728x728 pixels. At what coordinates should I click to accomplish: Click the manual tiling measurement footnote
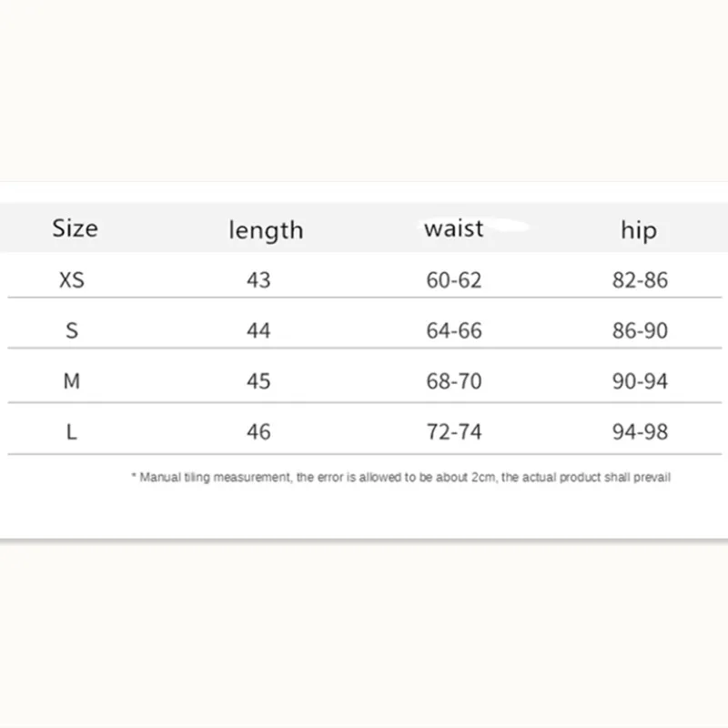tap(401, 477)
